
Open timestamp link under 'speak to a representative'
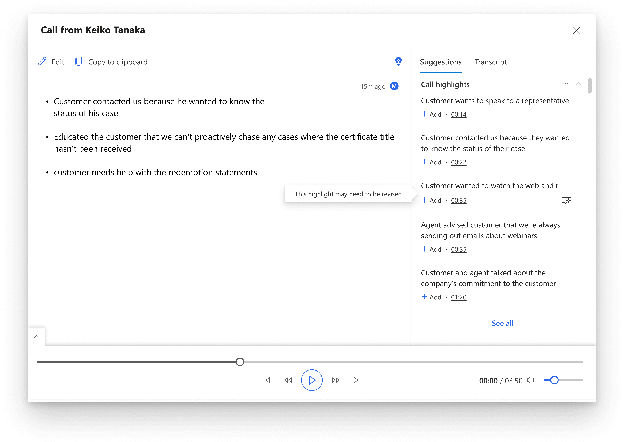pos(458,115)
